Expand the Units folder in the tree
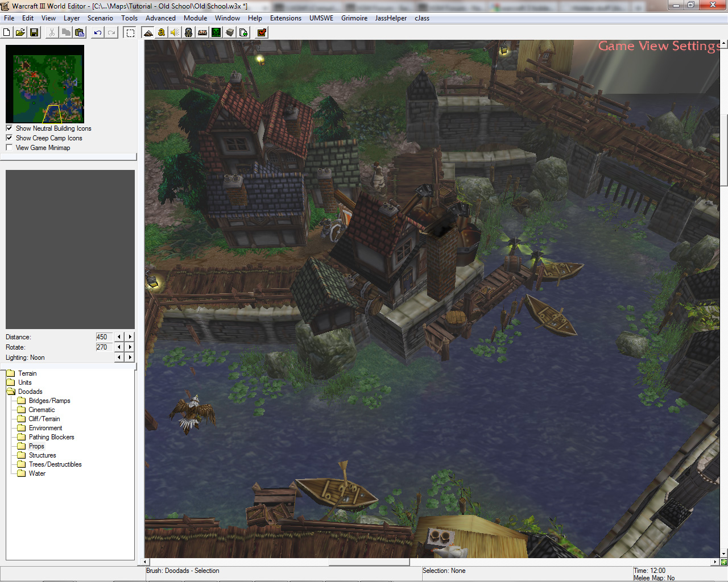This screenshot has height=582, width=728. pos(19,383)
